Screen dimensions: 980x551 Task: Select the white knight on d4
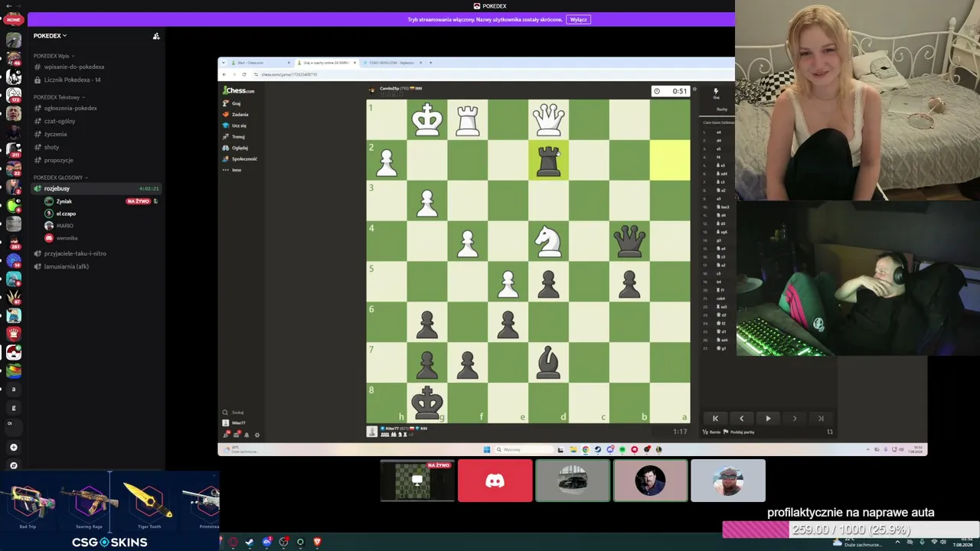548,241
